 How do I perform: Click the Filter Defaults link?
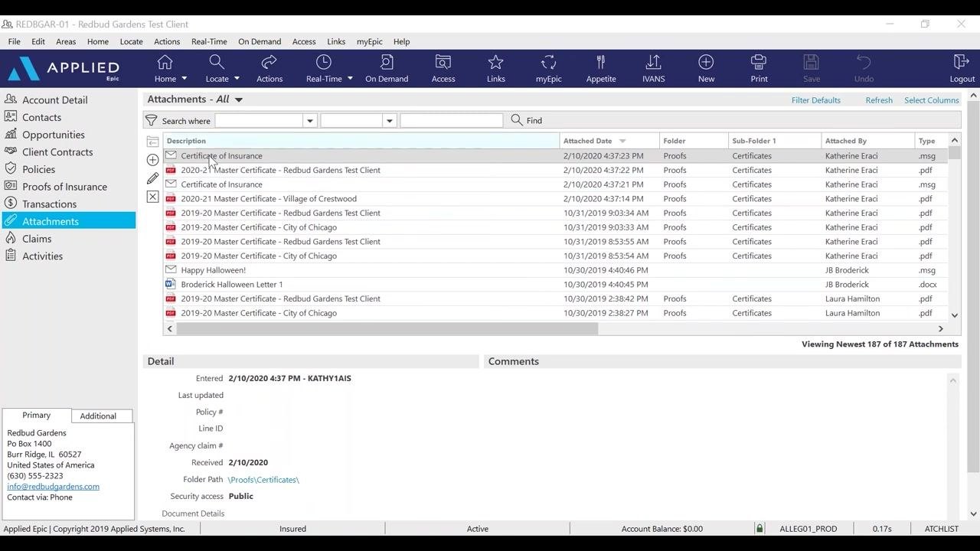pos(815,100)
